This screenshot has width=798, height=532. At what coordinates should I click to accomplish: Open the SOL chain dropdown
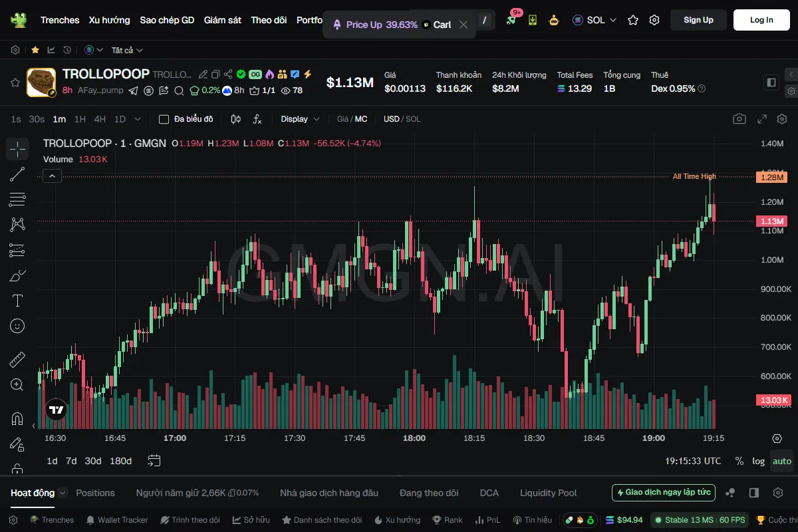click(595, 20)
